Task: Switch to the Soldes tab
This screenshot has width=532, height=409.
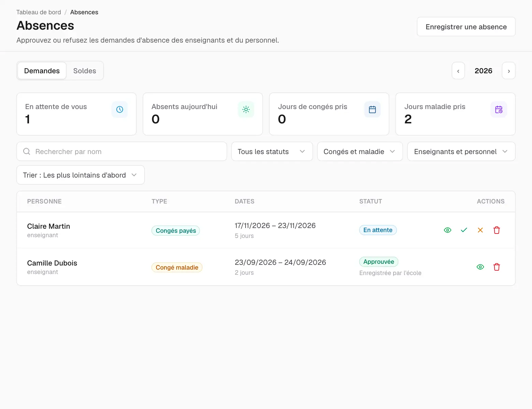Action: click(85, 71)
